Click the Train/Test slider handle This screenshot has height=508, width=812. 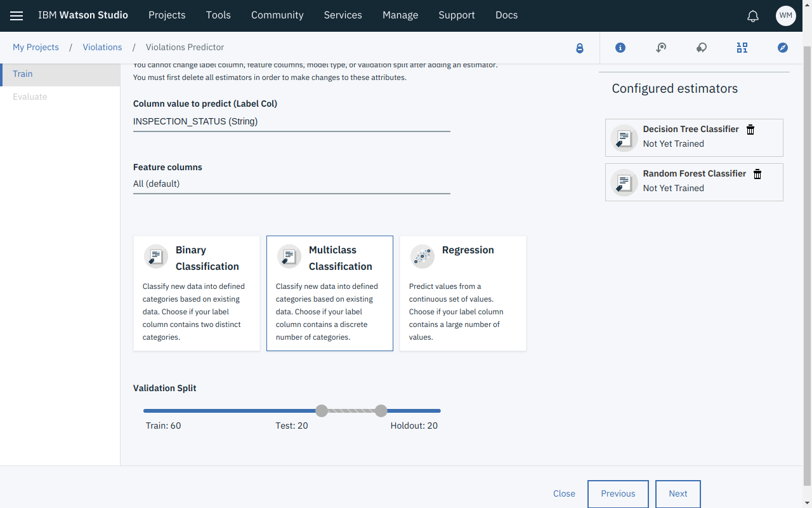322,411
